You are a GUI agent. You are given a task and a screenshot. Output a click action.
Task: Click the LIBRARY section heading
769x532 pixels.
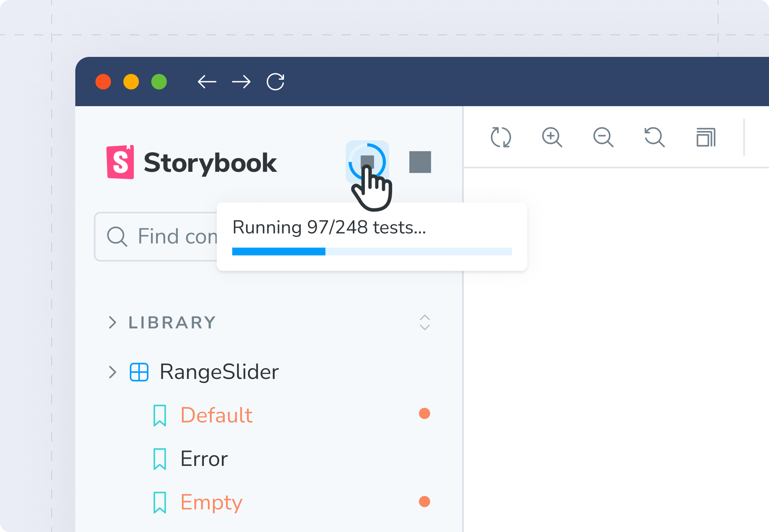tap(172, 322)
